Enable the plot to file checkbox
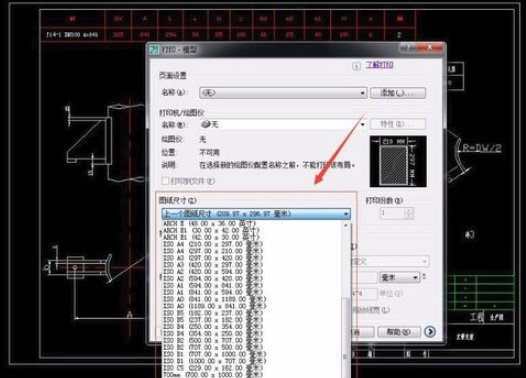This screenshot has height=378, width=526. [x=165, y=181]
